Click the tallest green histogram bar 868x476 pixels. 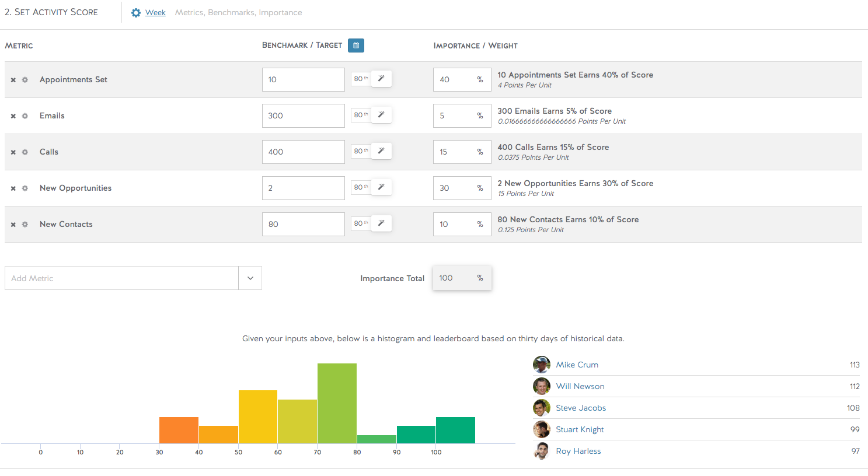(x=337, y=403)
